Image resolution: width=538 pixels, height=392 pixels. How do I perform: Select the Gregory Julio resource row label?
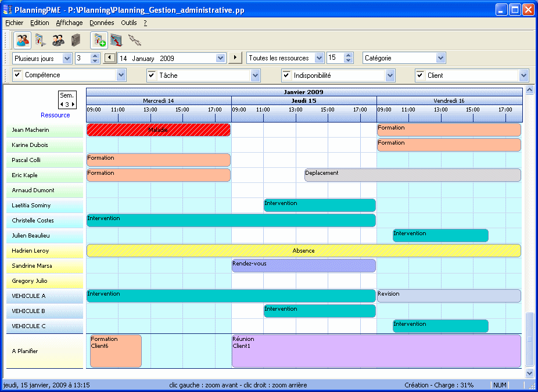(45, 281)
